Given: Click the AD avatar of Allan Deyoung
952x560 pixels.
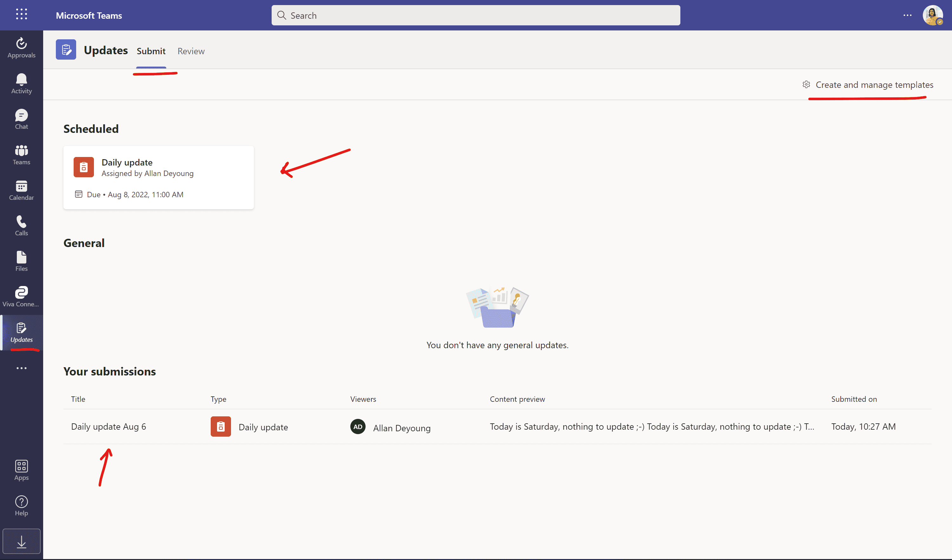Looking at the screenshot, I should click(358, 426).
